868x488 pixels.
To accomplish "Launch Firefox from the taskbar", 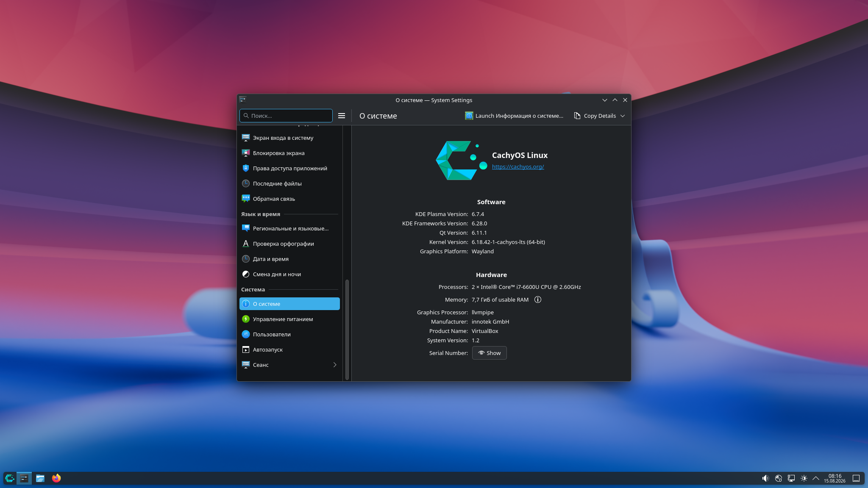I will (x=56, y=478).
